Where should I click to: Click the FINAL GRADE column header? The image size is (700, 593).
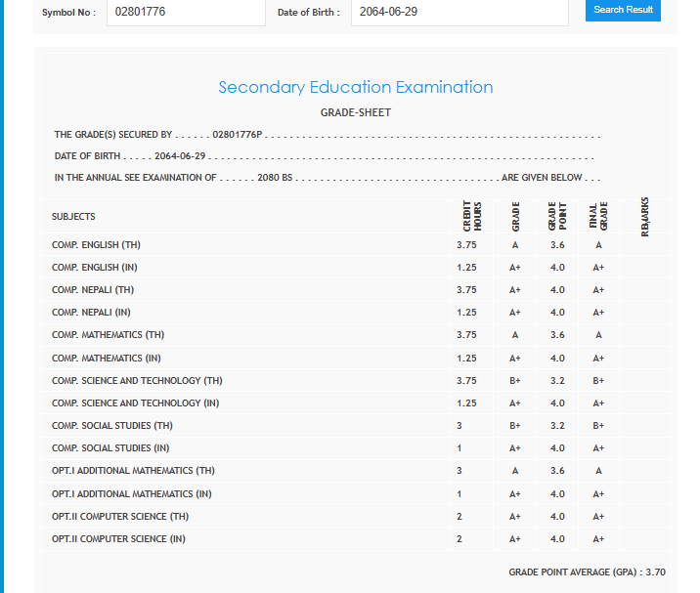[598, 216]
